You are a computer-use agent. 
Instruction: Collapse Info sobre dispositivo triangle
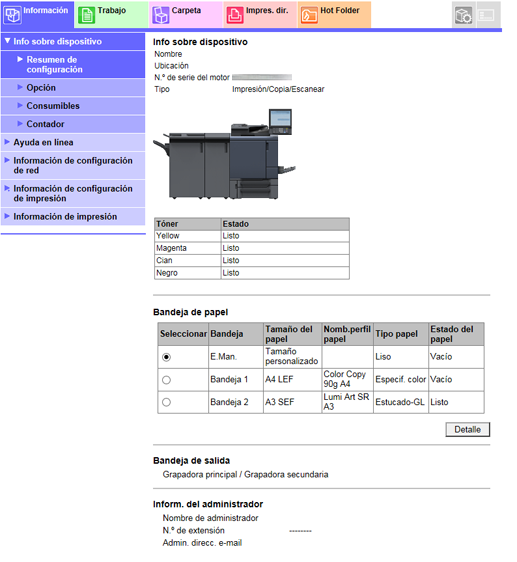tap(7, 41)
